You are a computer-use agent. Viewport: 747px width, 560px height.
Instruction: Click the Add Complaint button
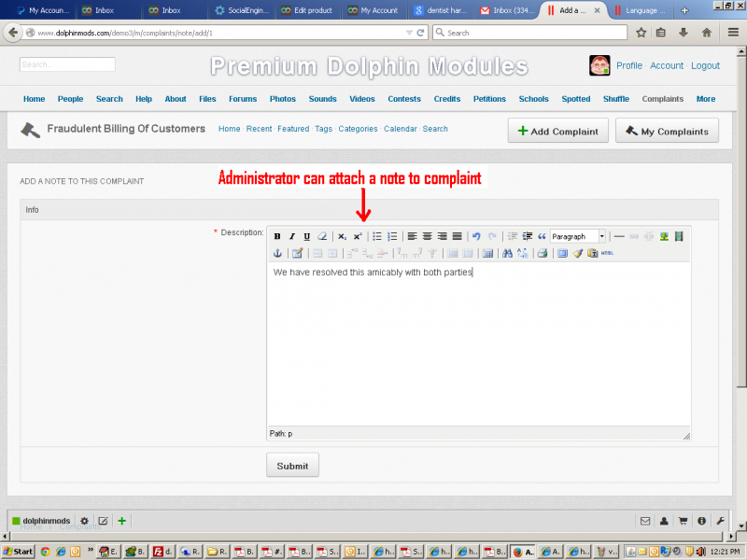tap(557, 131)
